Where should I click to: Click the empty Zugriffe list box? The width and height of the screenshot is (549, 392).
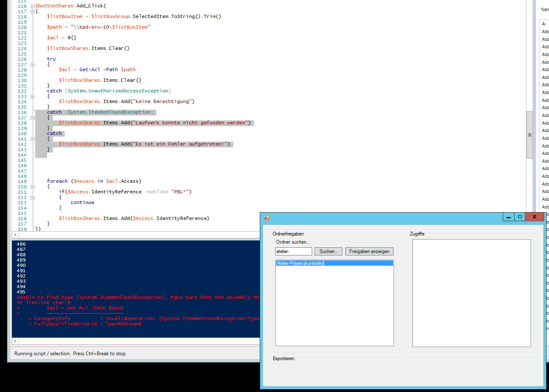[x=471, y=293]
